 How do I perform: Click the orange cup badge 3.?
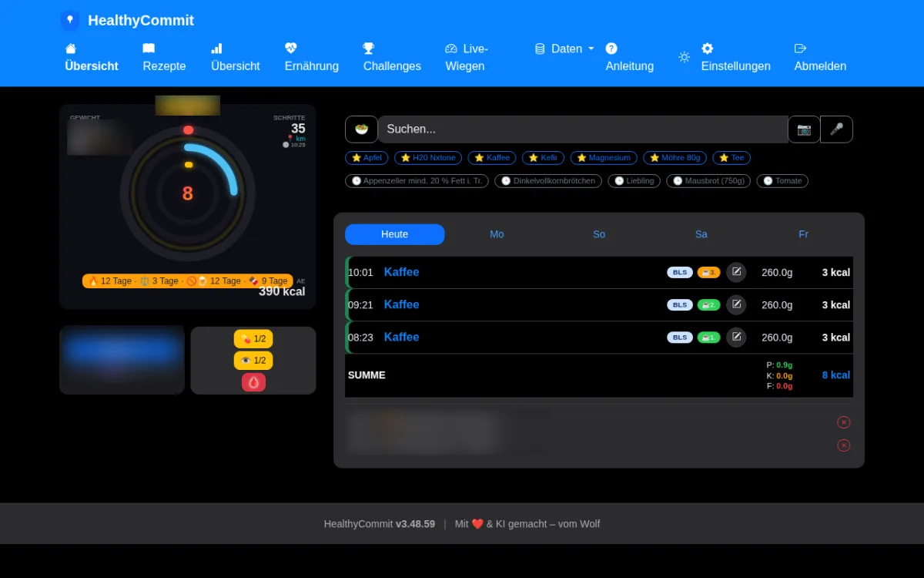click(x=708, y=272)
